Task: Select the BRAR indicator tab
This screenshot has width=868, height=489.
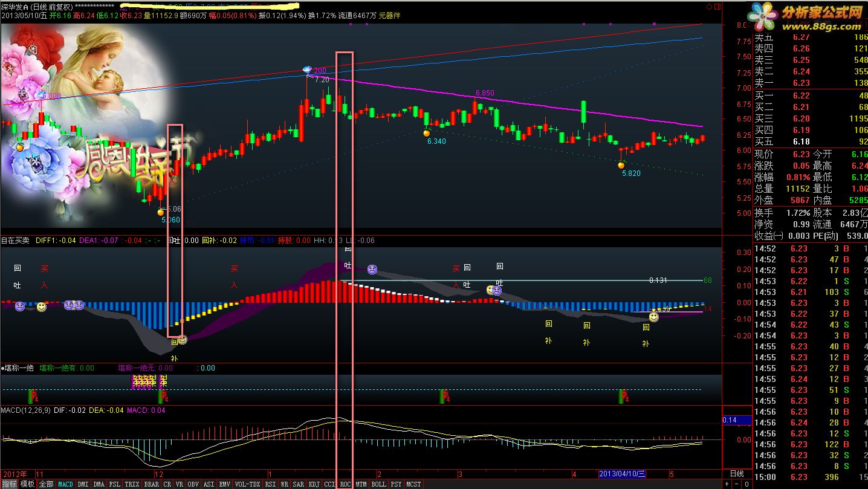Action: 151,484
